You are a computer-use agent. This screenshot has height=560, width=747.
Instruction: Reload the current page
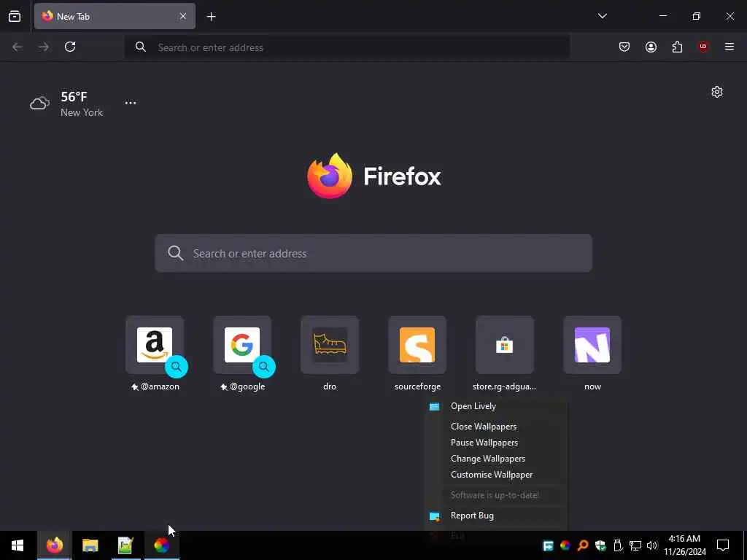(x=70, y=47)
